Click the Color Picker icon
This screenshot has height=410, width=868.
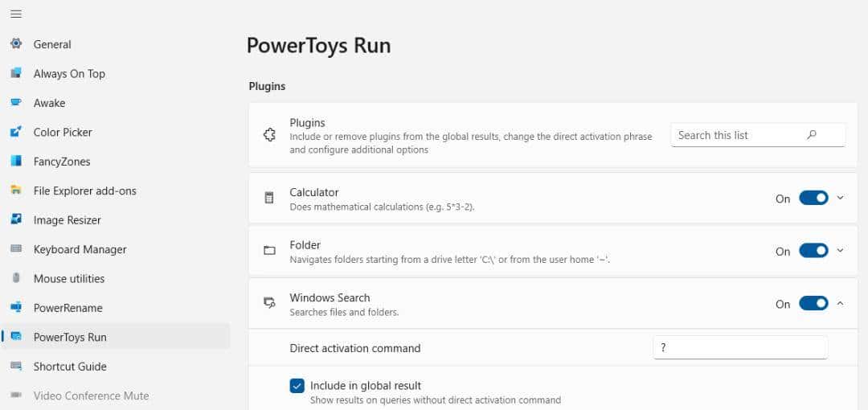click(x=16, y=132)
